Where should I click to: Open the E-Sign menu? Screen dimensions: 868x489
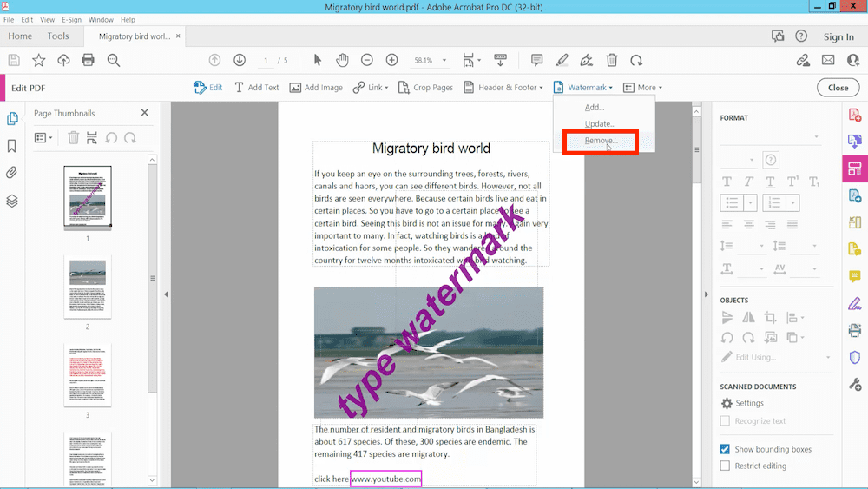[71, 19]
